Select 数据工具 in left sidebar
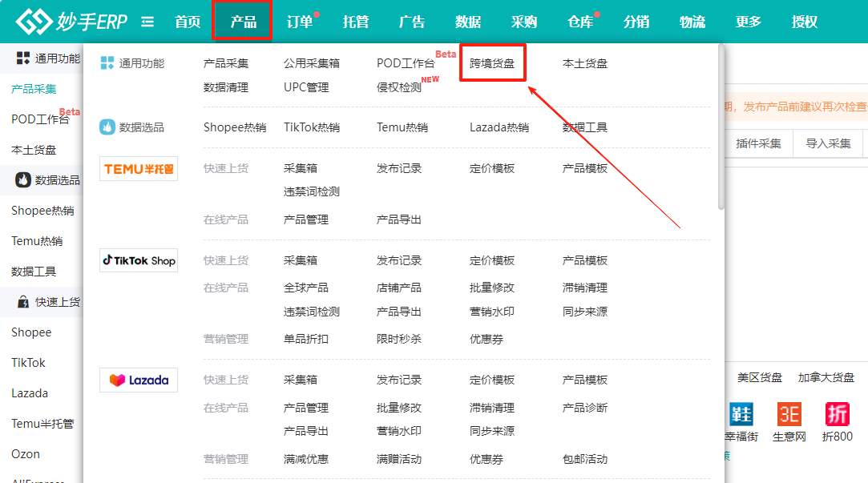The width and height of the screenshot is (868, 483). click(x=34, y=271)
